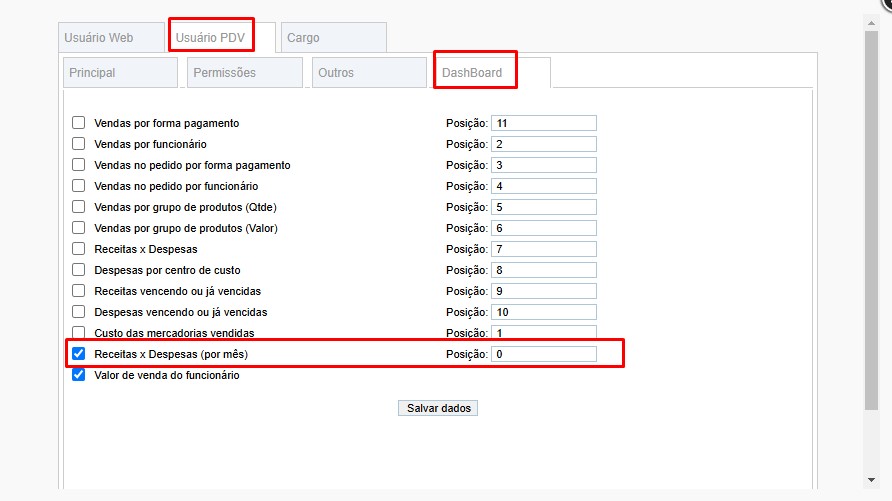The width and height of the screenshot is (892, 501).
Task: Focus position field of Custo das mercadorias vendidas
Action: point(544,333)
